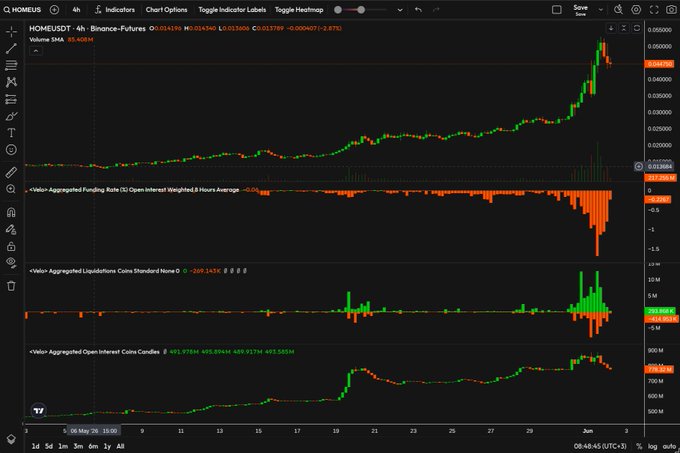Select the ruler measure tool
Screen dimensions: 680x453
(11, 173)
